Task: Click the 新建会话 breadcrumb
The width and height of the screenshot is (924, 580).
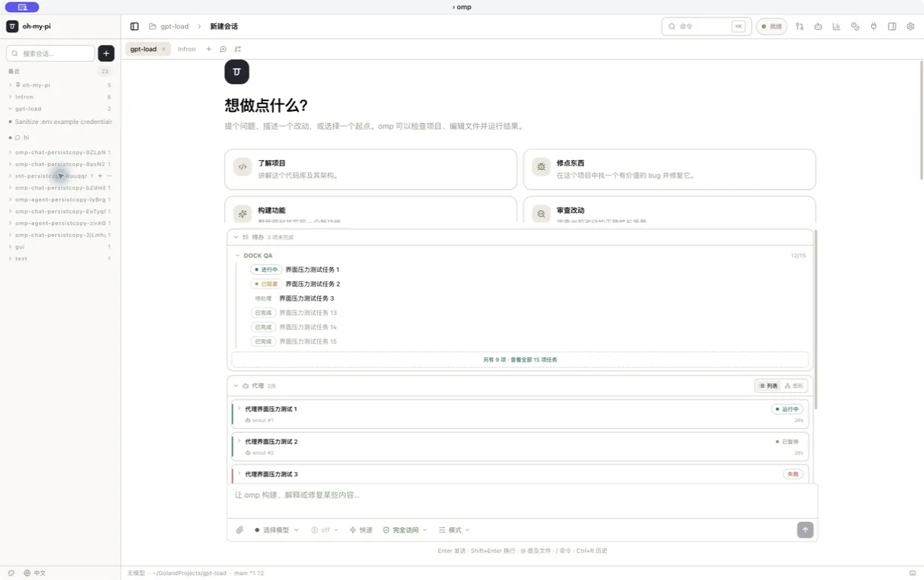Action: click(223, 26)
